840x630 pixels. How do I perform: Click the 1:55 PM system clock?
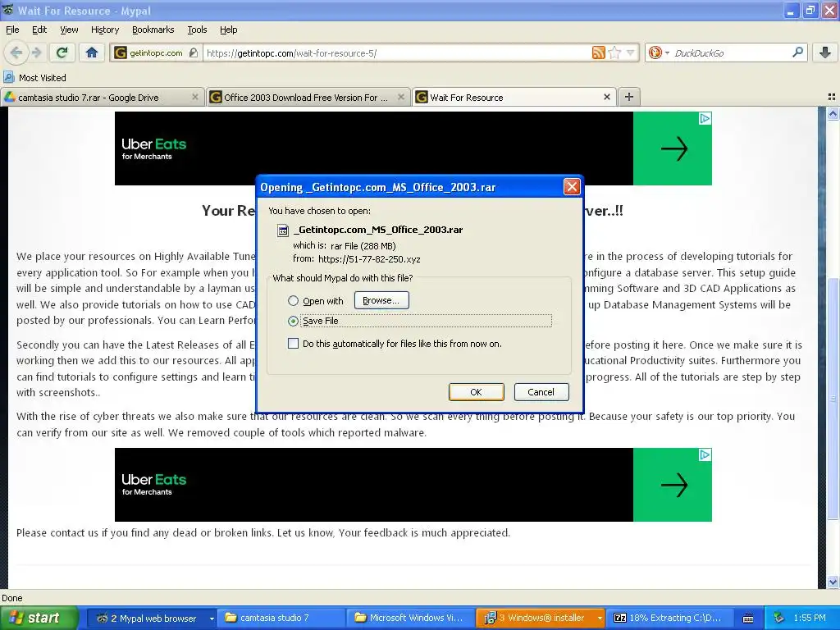810,618
